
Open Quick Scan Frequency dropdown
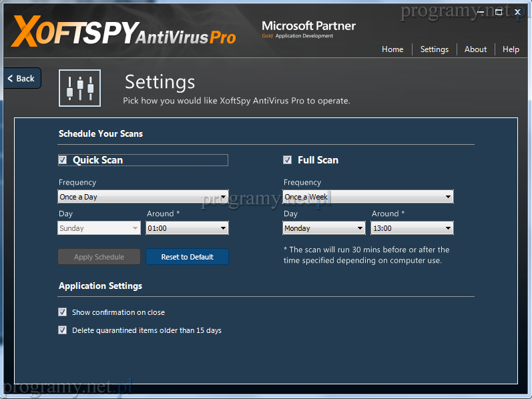pyautogui.click(x=143, y=197)
